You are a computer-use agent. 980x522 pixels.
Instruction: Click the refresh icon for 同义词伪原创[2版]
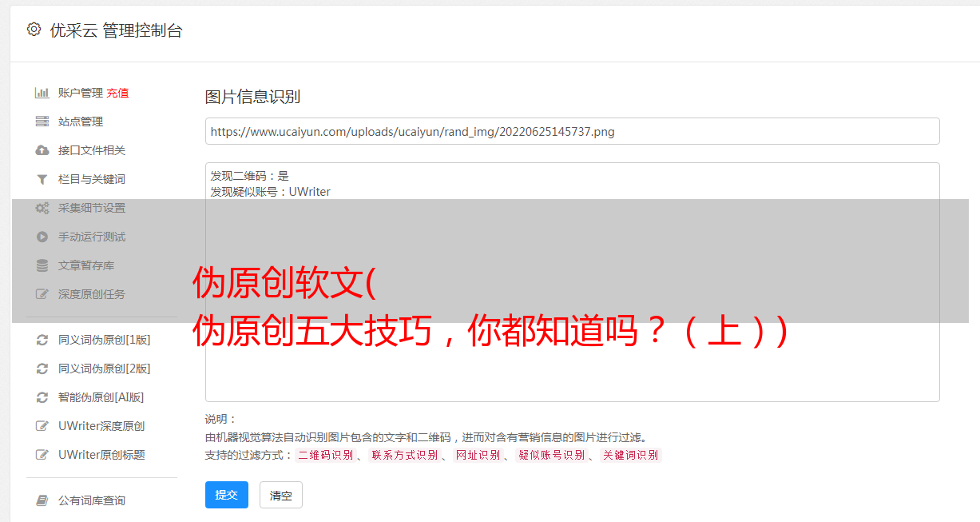click(x=42, y=369)
